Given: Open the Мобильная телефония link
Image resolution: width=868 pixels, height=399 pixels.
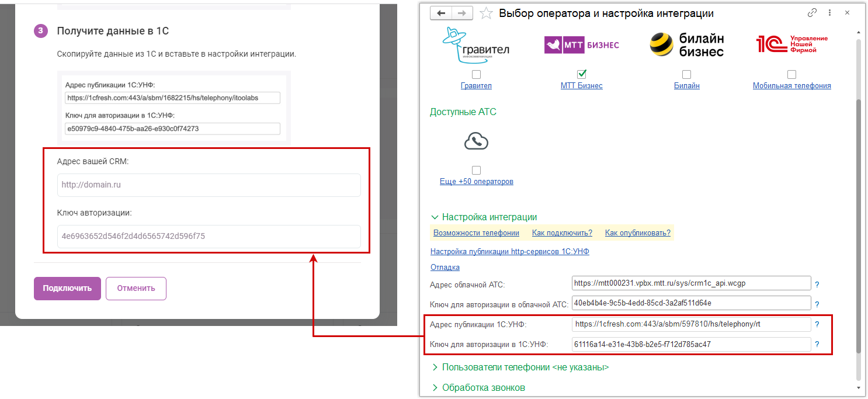Looking at the screenshot, I should click(x=791, y=86).
